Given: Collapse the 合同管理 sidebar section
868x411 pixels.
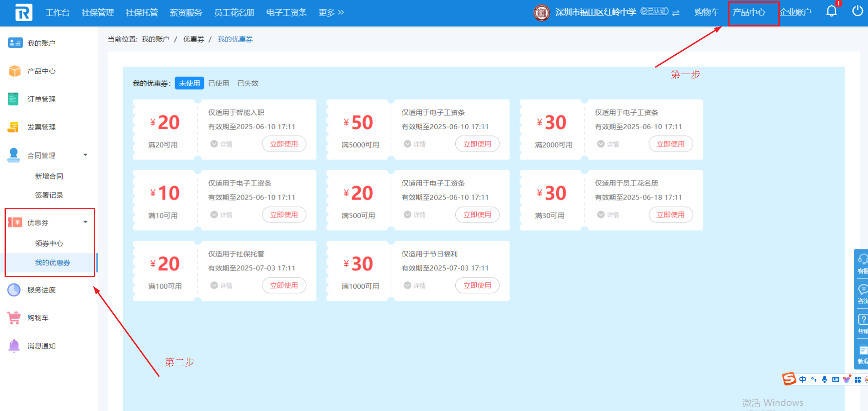Looking at the screenshot, I should tap(85, 155).
